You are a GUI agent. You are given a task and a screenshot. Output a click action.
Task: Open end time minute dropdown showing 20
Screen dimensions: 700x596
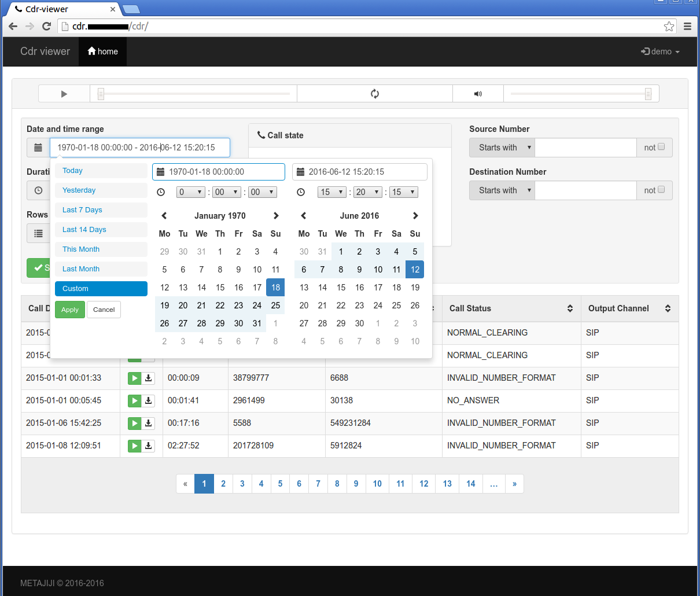pos(368,192)
